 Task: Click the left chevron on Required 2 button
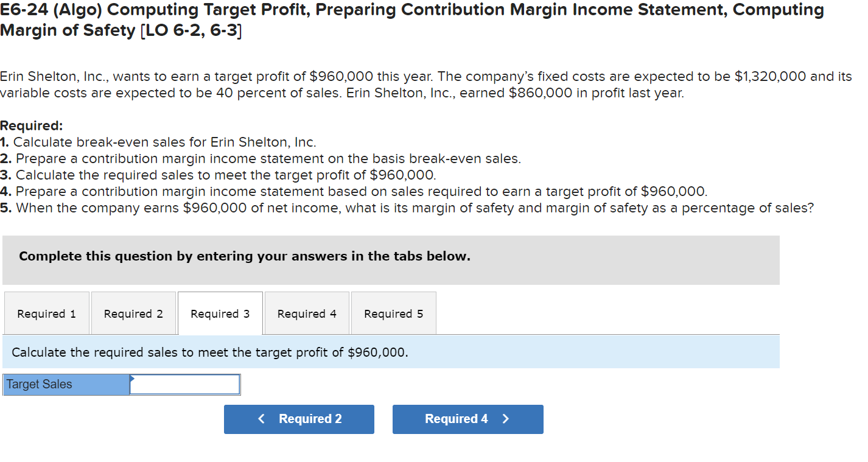pyautogui.click(x=261, y=419)
